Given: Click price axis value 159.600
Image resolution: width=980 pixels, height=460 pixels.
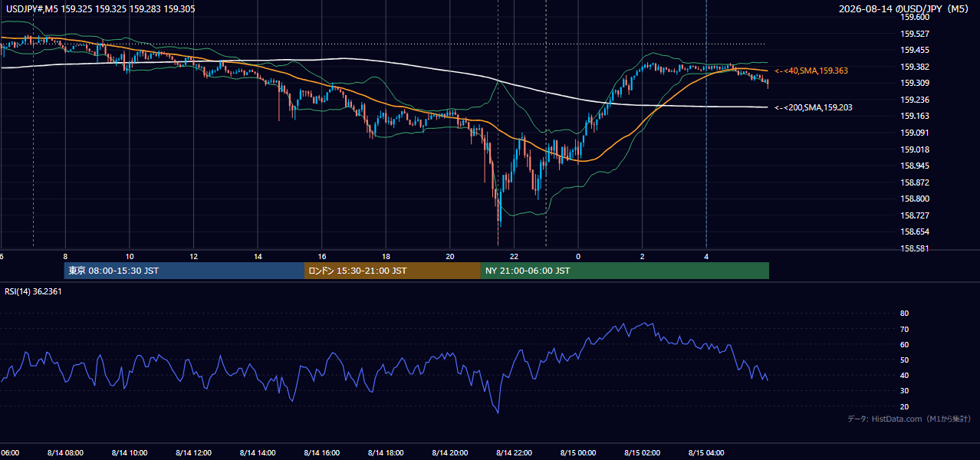Looking at the screenshot, I should coord(915,18).
